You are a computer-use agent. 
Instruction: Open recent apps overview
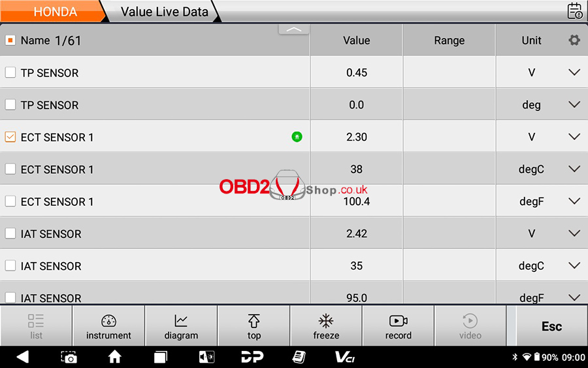pyautogui.click(x=161, y=357)
